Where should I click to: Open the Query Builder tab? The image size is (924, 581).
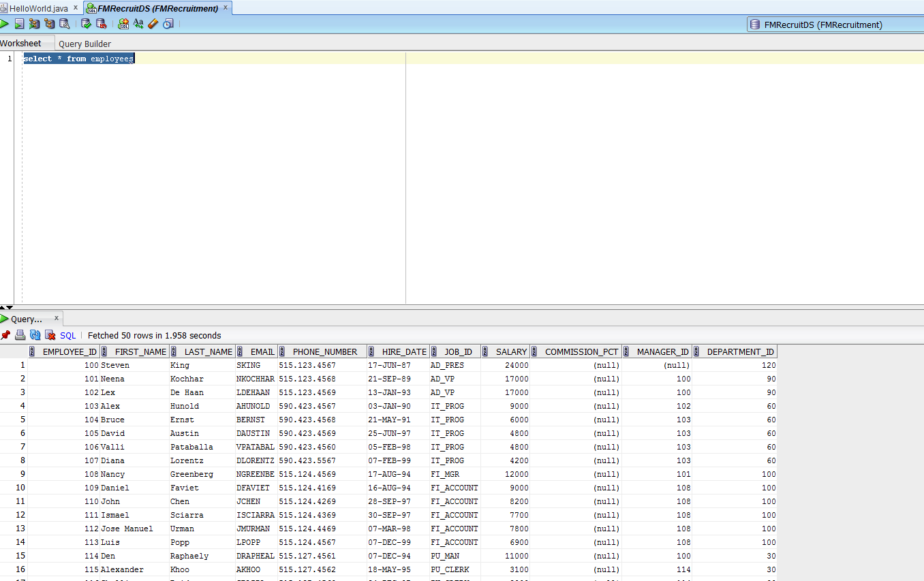84,43
